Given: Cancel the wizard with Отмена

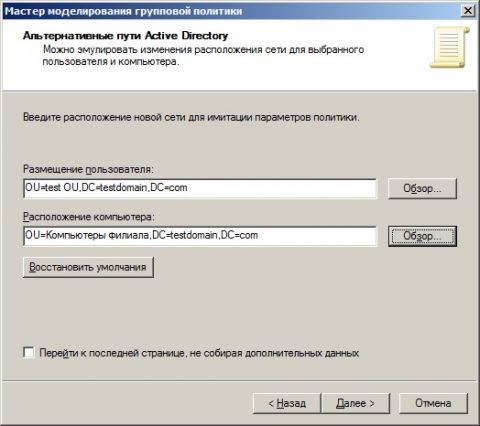Looking at the screenshot, I should point(433,403).
